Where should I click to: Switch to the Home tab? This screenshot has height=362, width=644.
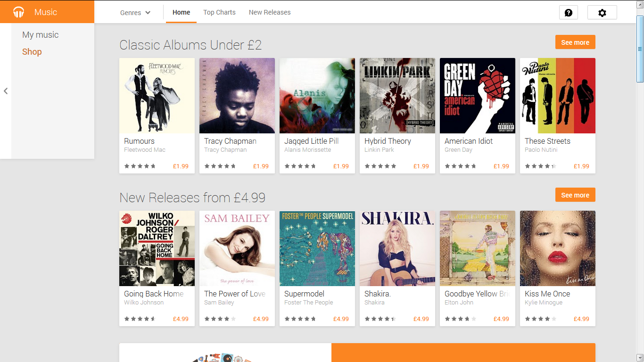(x=181, y=12)
